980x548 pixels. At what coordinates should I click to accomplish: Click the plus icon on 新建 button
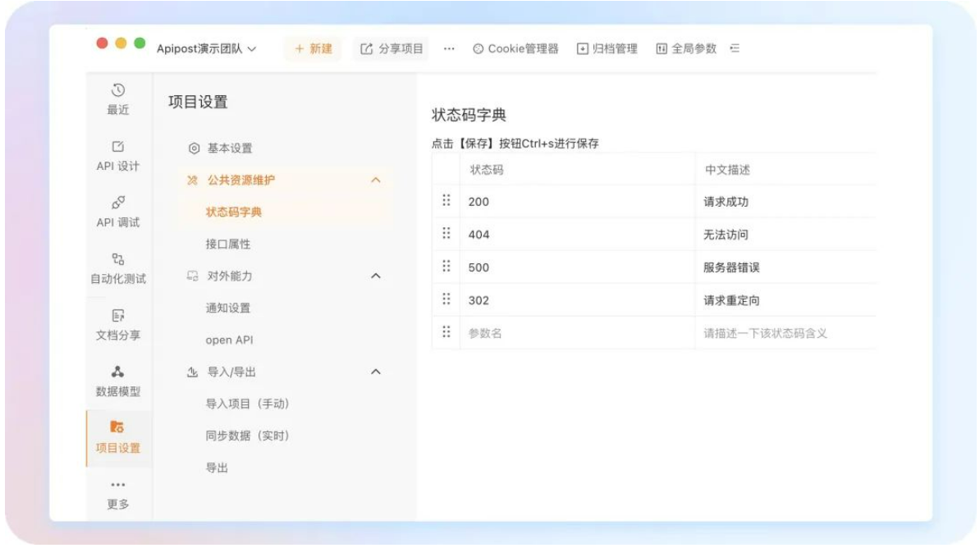pos(300,48)
